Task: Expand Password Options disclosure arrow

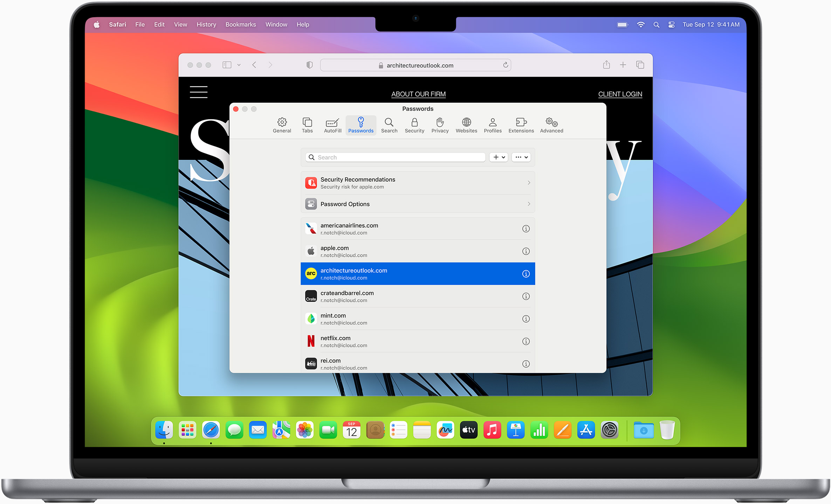Action: pos(527,204)
